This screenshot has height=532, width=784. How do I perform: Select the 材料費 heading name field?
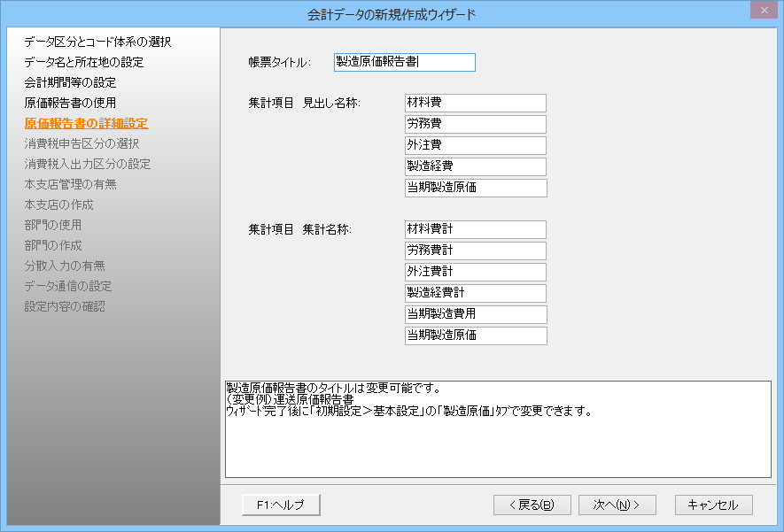(x=475, y=103)
